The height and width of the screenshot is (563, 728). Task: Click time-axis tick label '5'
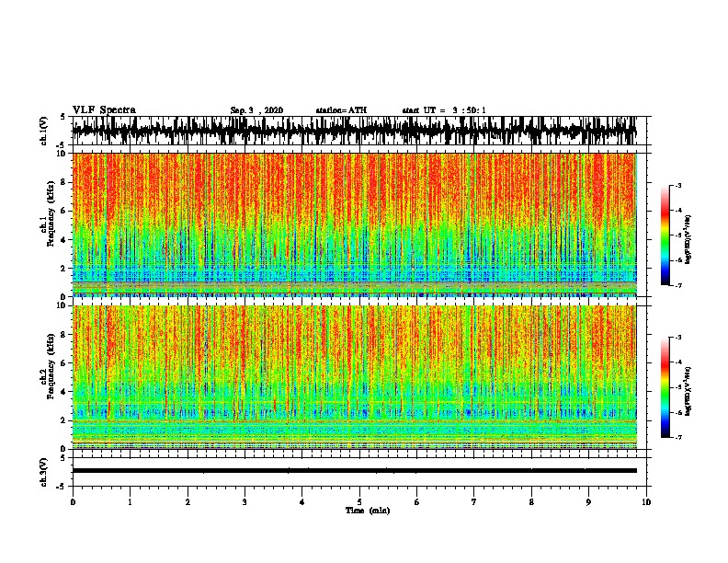pos(359,501)
